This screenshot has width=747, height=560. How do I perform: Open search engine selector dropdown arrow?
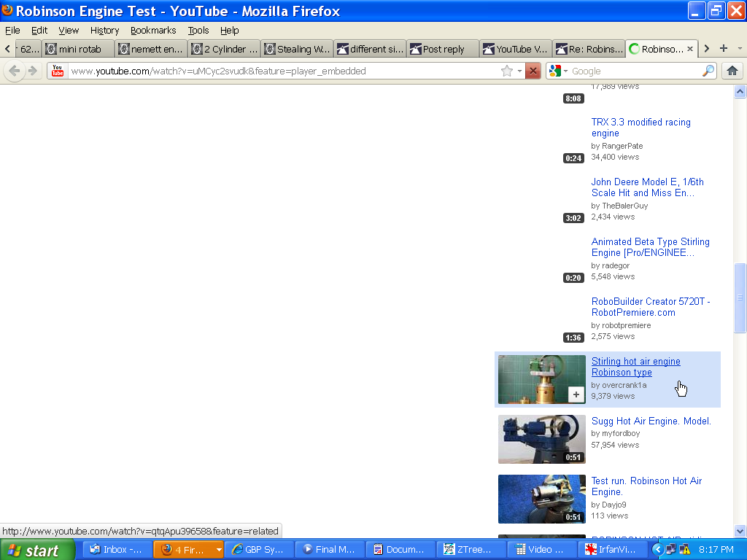pyautogui.click(x=565, y=71)
